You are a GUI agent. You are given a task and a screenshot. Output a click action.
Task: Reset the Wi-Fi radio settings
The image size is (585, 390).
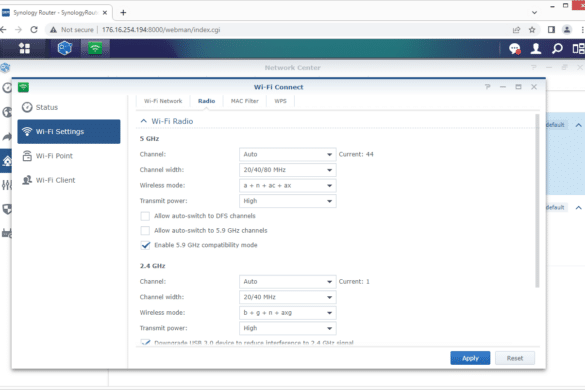coord(515,358)
